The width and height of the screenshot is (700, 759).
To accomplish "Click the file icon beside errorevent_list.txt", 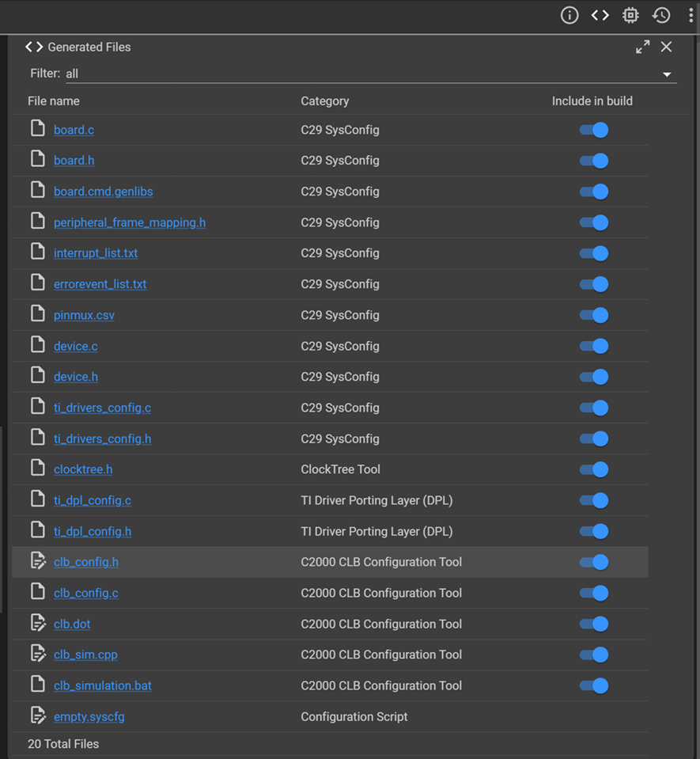I will (x=38, y=283).
